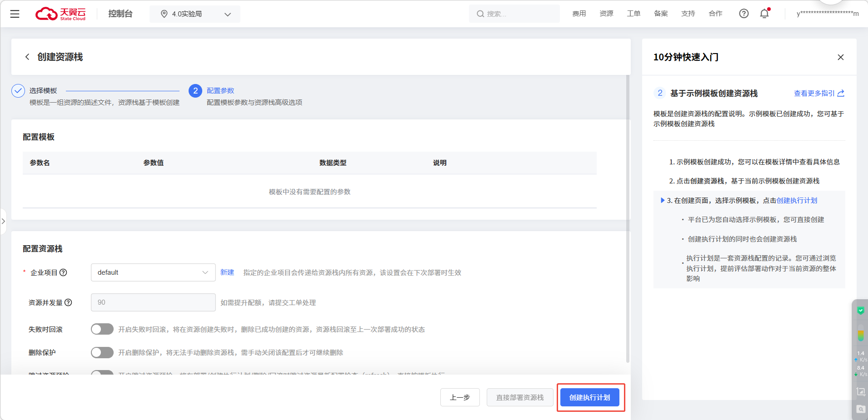
Task: Open the hamburger navigation menu
Action: coord(15,14)
